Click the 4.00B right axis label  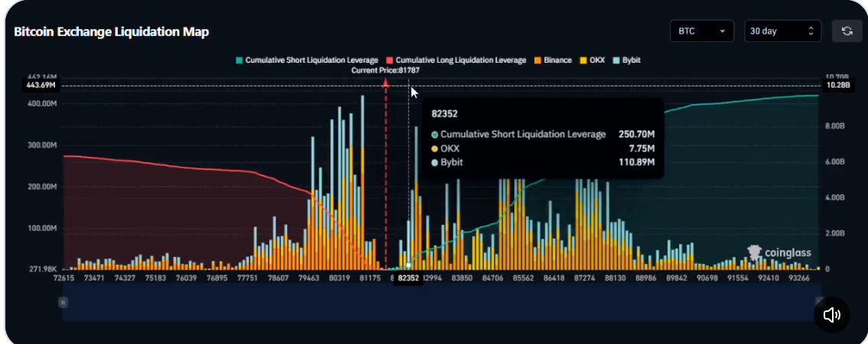point(835,197)
